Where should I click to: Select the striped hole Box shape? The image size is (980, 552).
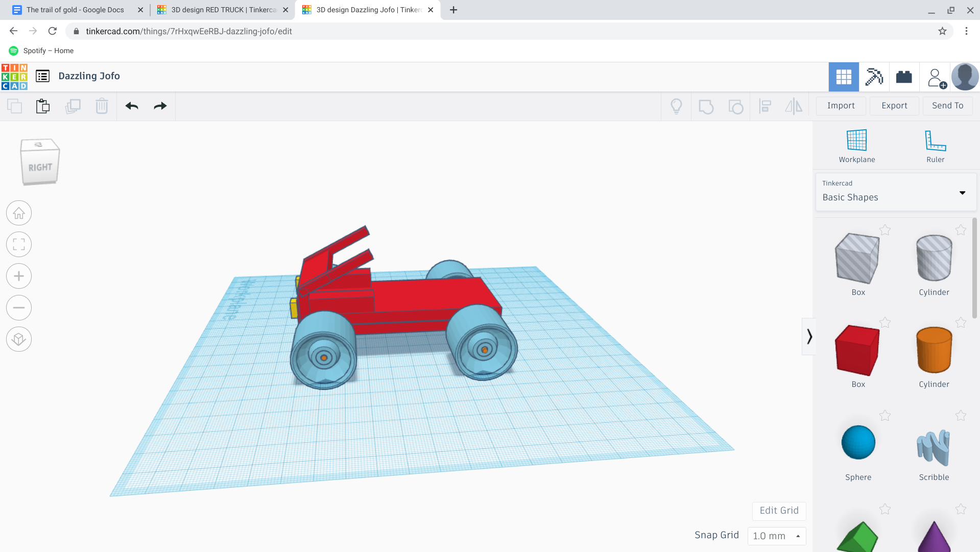click(857, 259)
